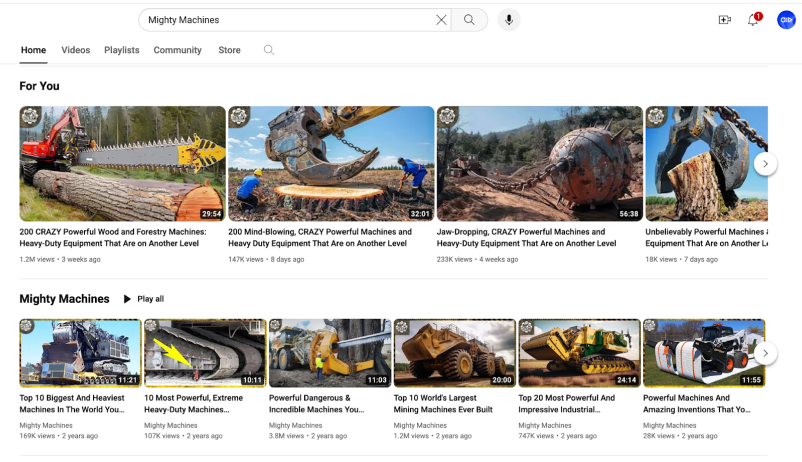Click Play all link
802x462 pixels.
click(x=150, y=299)
